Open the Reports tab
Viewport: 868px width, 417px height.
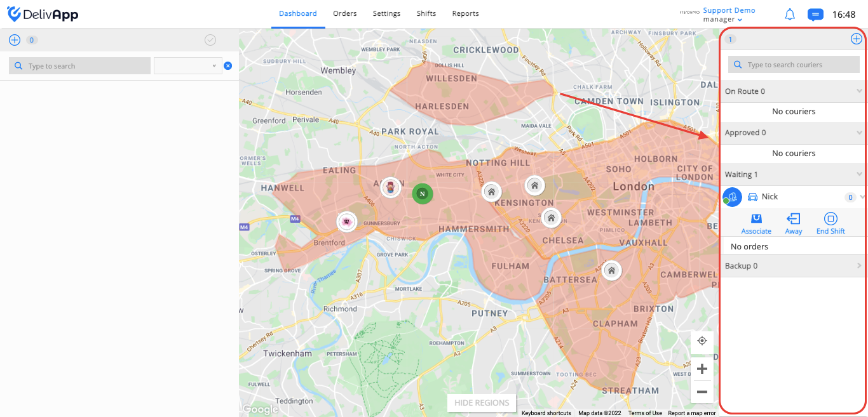coord(466,13)
